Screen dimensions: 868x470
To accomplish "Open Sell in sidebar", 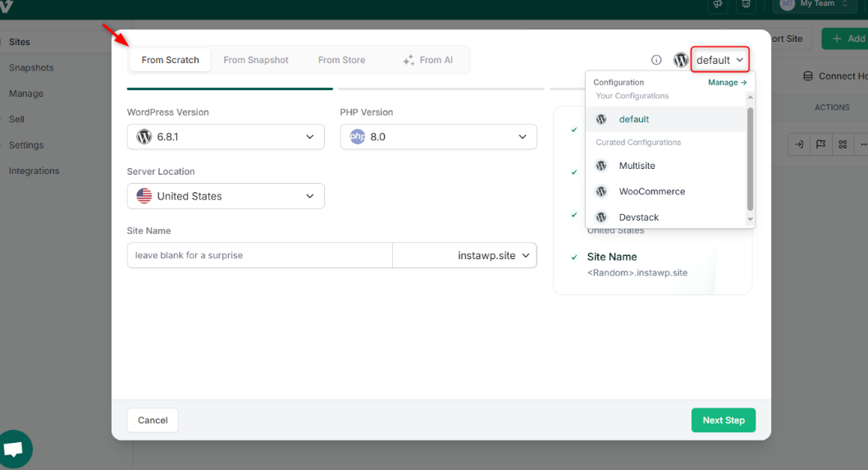I will pos(16,119).
